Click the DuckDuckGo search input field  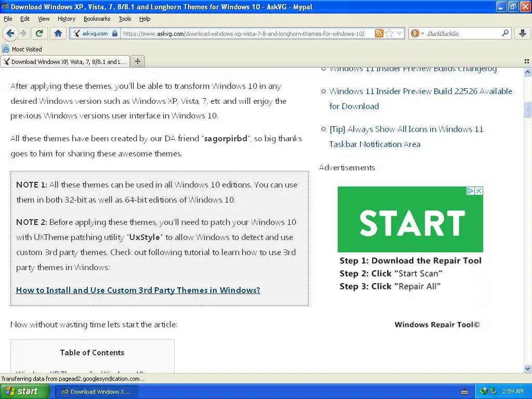[462, 33]
